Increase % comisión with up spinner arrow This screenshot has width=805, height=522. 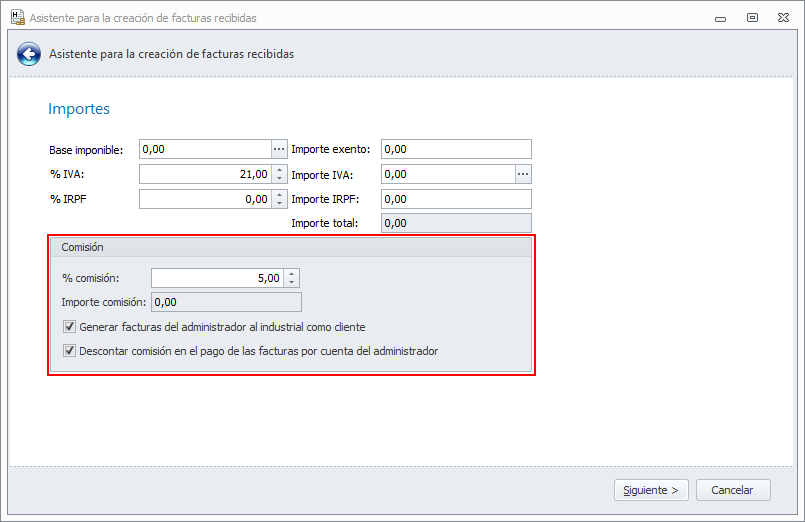pyautogui.click(x=292, y=274)
